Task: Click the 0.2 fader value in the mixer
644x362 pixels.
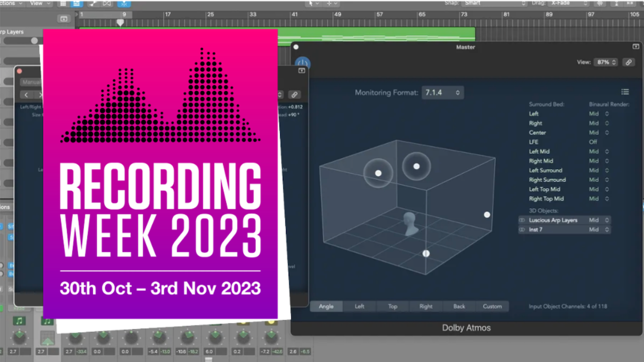Action: coord(236,351)
